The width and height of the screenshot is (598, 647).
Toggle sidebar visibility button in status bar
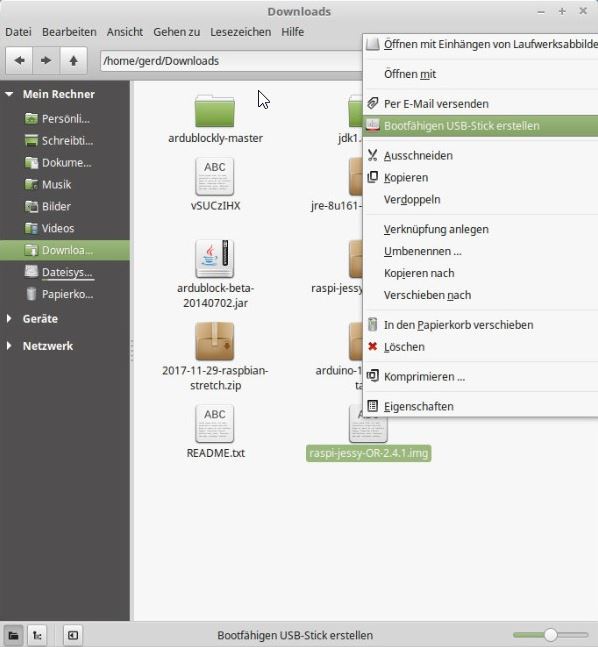tap(73, 635)
